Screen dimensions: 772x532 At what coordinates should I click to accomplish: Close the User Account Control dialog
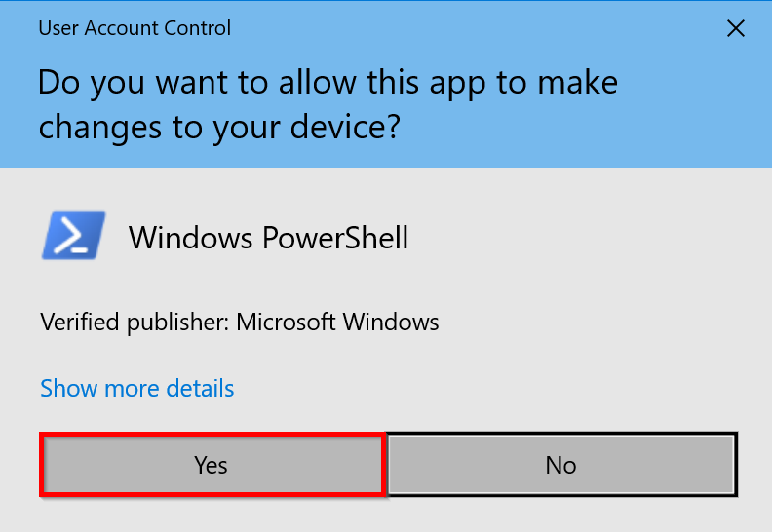(x=736, y=28)
